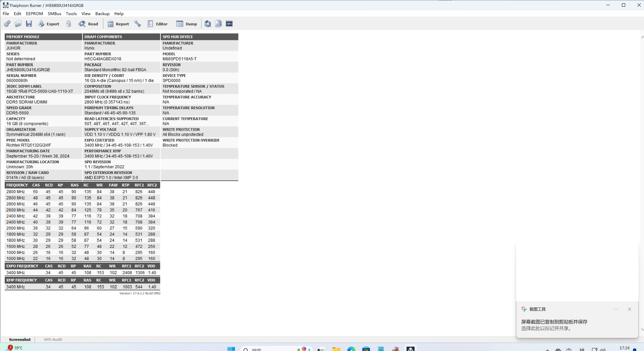Screen dimensions: 644x351
Task: Click the speed grade DDR5-5600 value
Action: [x=17, y=113]
